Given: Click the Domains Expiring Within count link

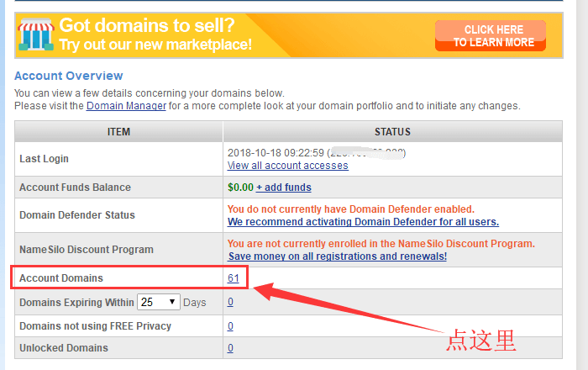Looking at the screenshot, I should (x=230, y=303).
